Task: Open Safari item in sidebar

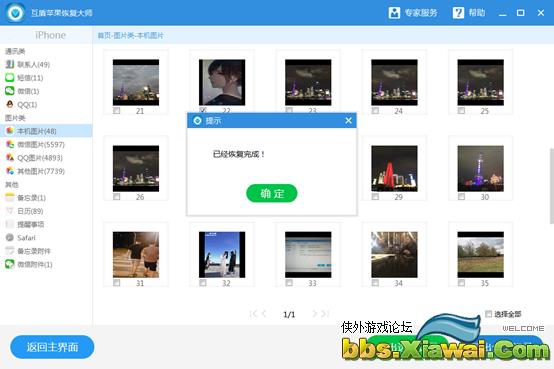Action: tap(21, 238)
